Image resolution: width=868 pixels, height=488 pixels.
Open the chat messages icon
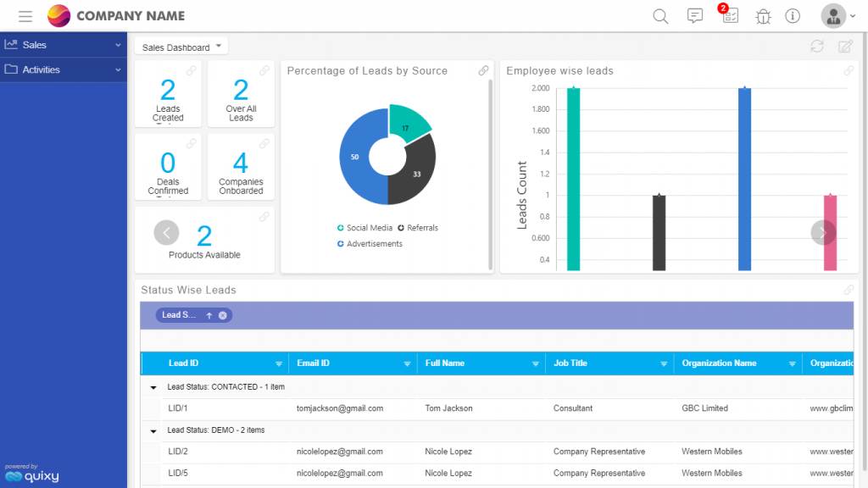tap(695, 16)
